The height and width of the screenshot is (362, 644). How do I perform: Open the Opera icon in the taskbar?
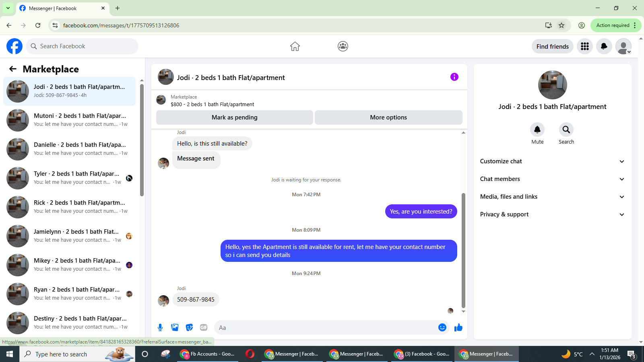pyautogui.click(x=250, y=354)
